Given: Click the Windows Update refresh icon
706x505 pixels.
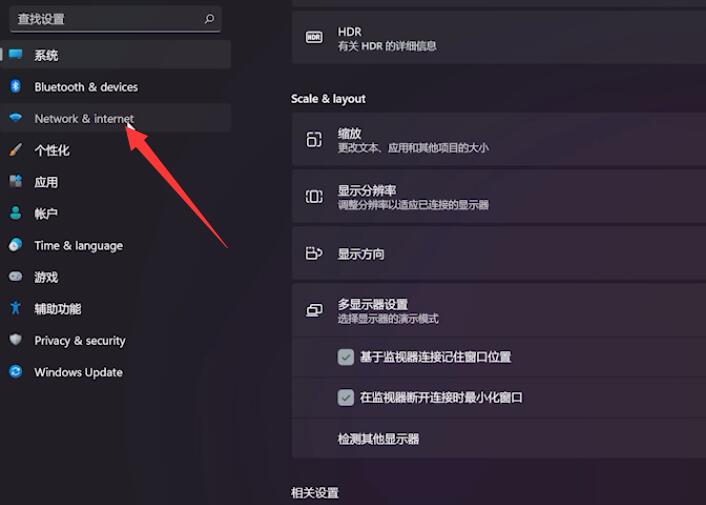Looking at the screenshot, I should [x=16, y=371].
